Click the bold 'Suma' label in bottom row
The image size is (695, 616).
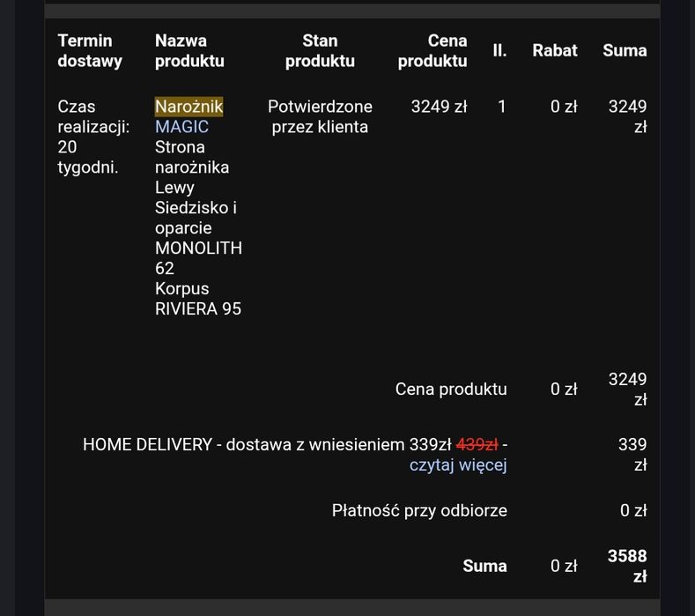(484, 566)
